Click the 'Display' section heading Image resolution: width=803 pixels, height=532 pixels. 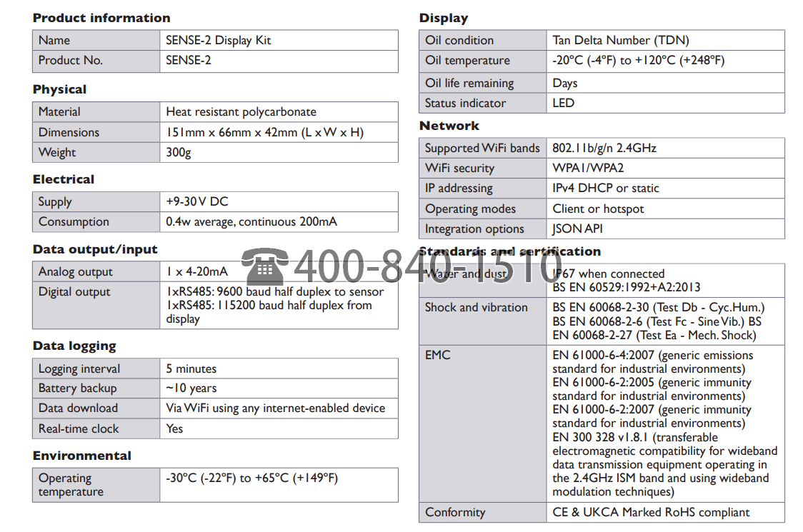point(444,19)
